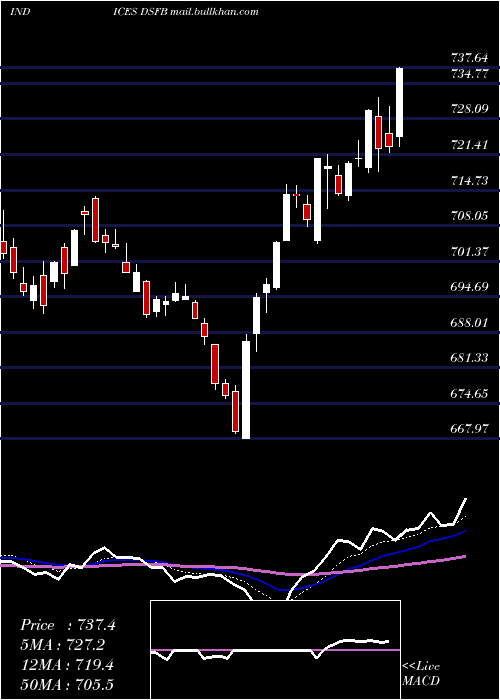Screen dimensions: 500x700
Task: Click the 694.69 price level label
Action: pyautogui.click(x=470, y=287)
